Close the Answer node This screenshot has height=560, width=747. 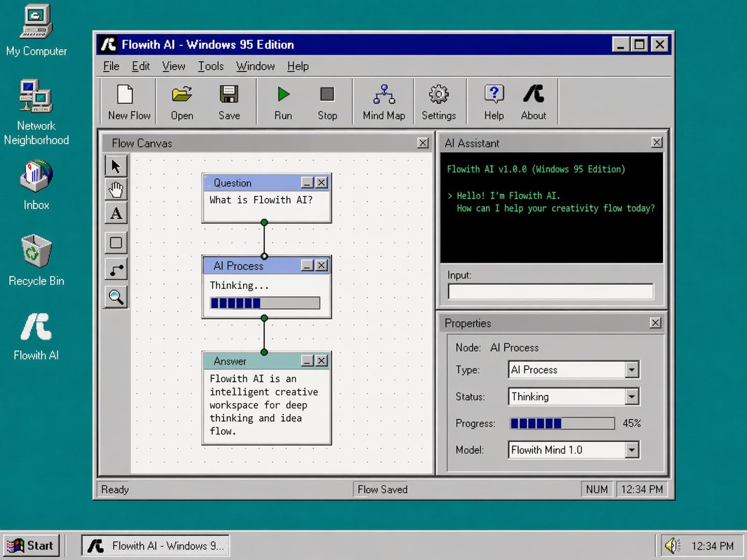coord(321,361)
